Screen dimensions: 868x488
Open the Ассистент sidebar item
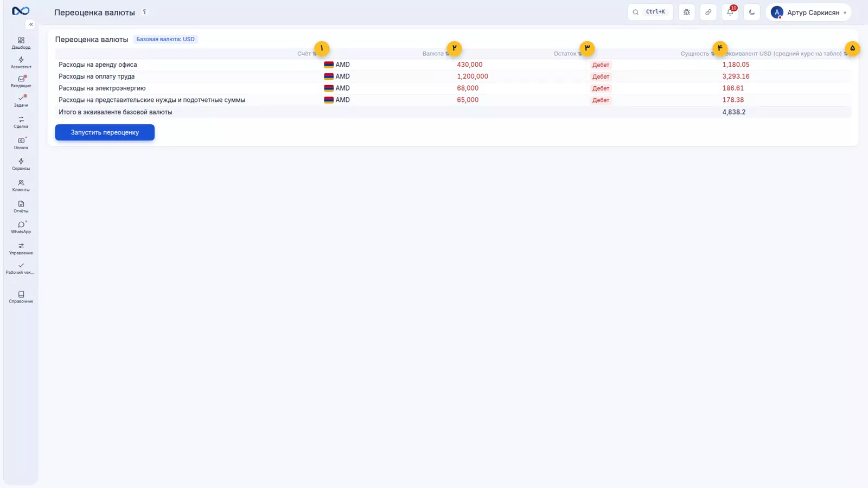[21, 63]
